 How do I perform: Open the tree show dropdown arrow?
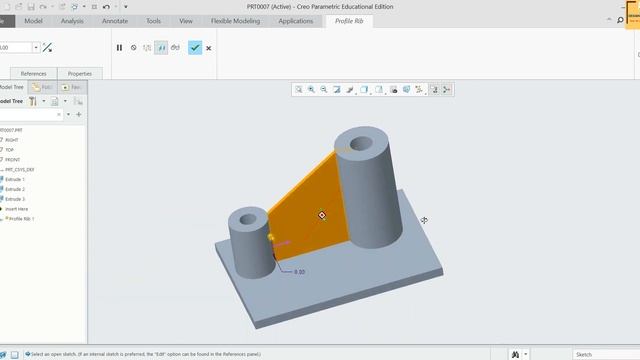65,101
